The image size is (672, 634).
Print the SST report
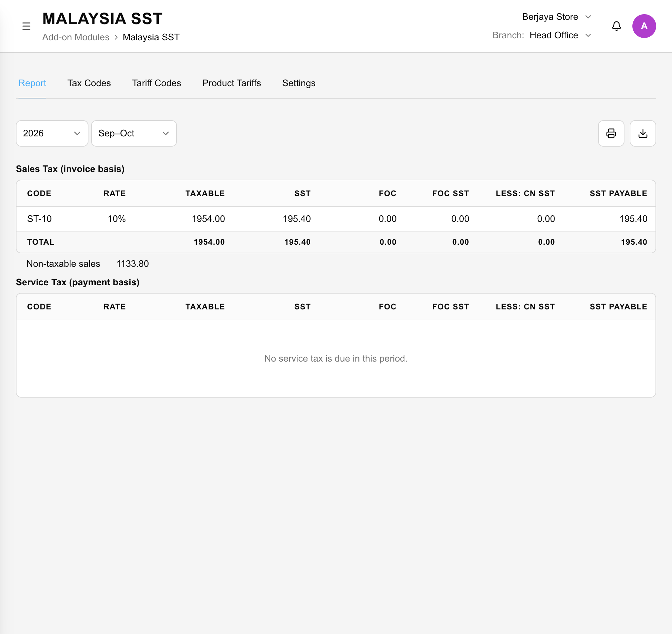click(x=611, y=133)
